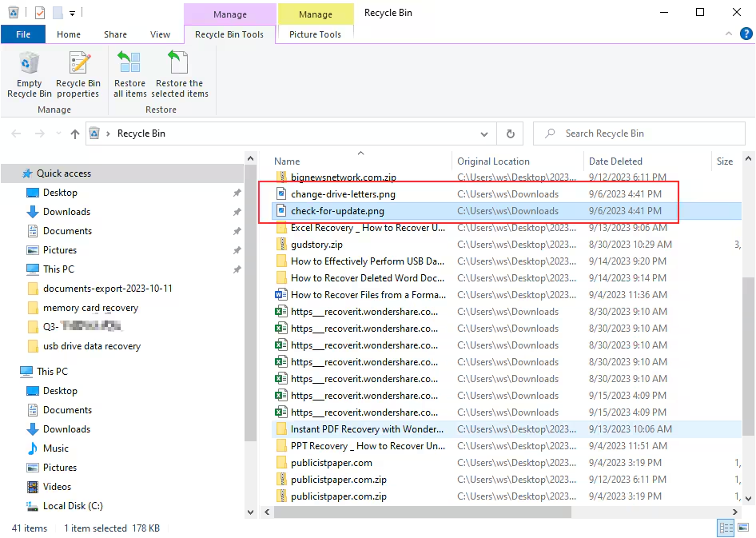The width and height of the screenshot is (756, 538).
Task: Click navigation pane scrollbar down arrow
Action: point(250,512)
